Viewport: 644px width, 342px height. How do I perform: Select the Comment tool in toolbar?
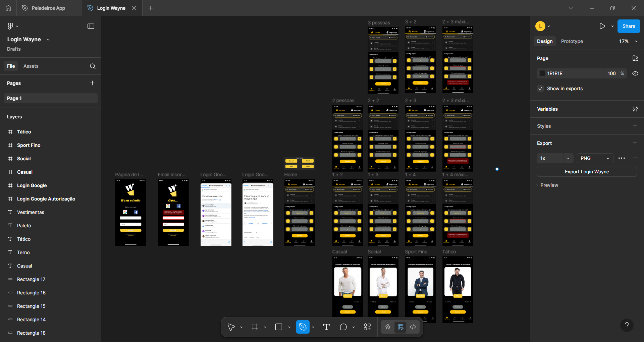point(343,327)
